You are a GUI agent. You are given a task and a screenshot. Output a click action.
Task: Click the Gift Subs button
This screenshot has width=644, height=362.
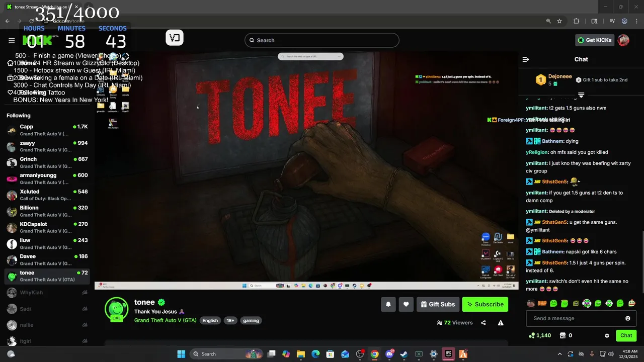[x=438, y=304]
